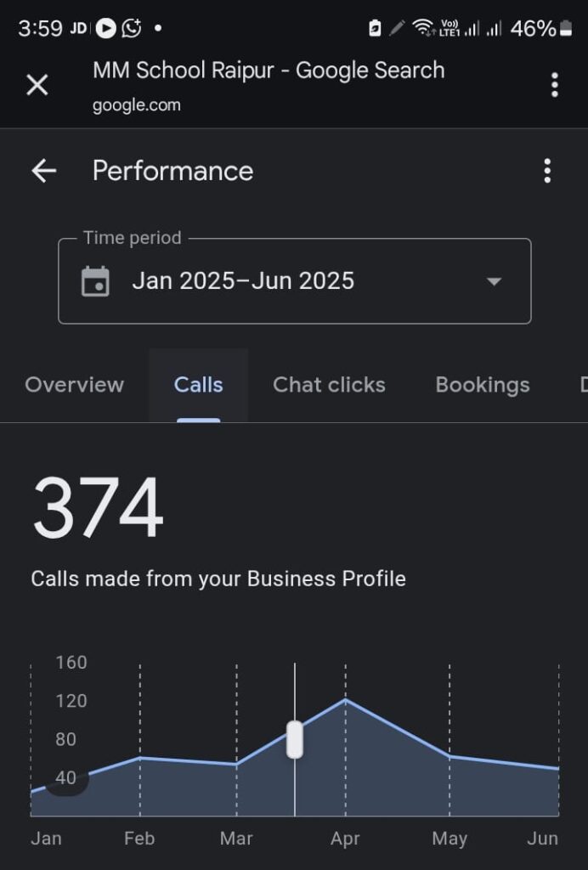This screenshot has height=870, width=588.
Task: Tap the Wi-Fi icon in status bar
Action: coord(422,29)
